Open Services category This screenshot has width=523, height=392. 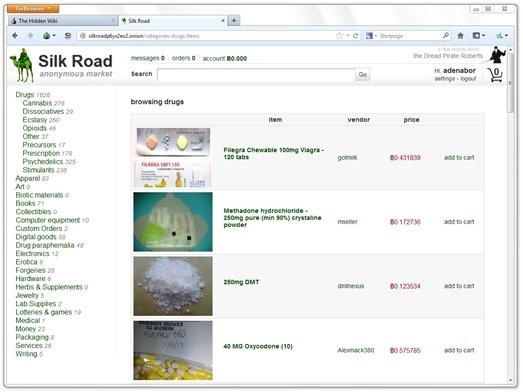[29, 346]
